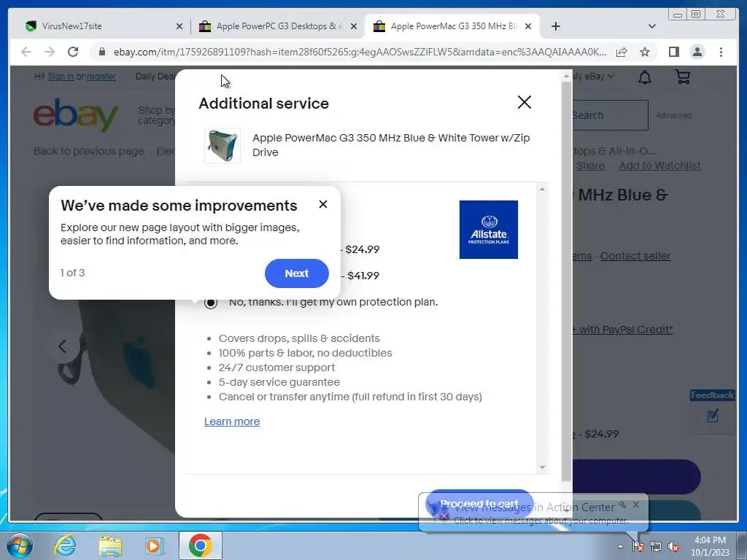Close the Action Center notification balloon
Image resolution: width=747 pixels, height=560 pixels.
636,505
